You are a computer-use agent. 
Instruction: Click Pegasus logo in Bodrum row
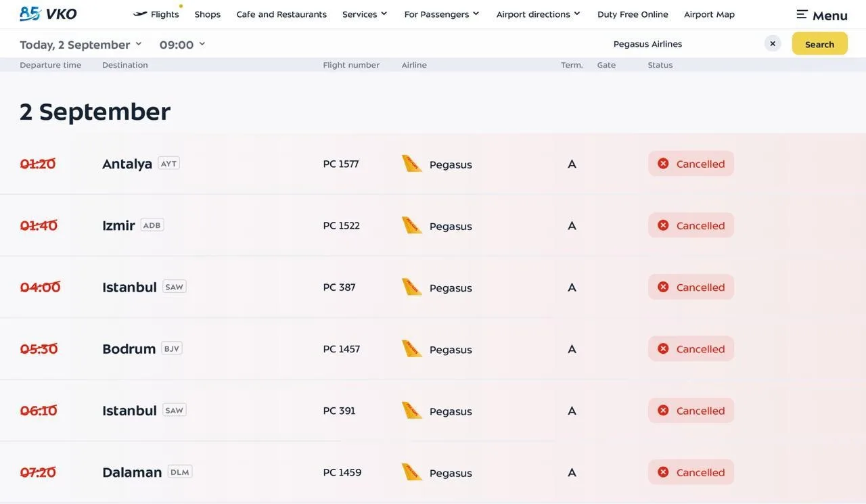pyautogui.click(x=411, y=349)
